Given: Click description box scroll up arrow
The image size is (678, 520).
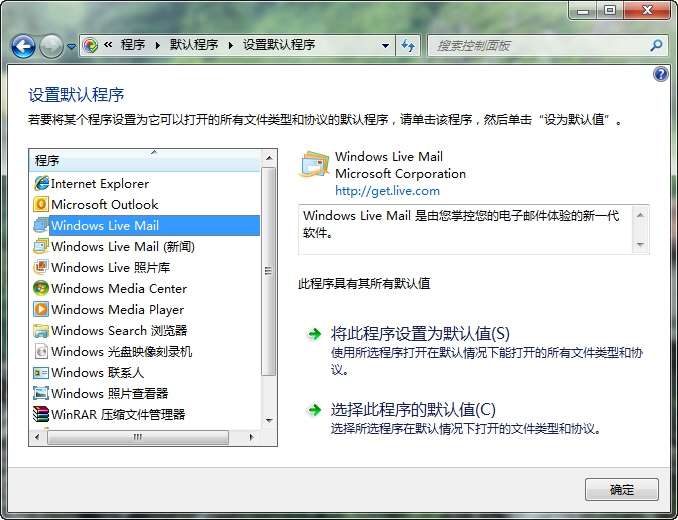Looking at the screenshot, I should [x=640, y=215].
